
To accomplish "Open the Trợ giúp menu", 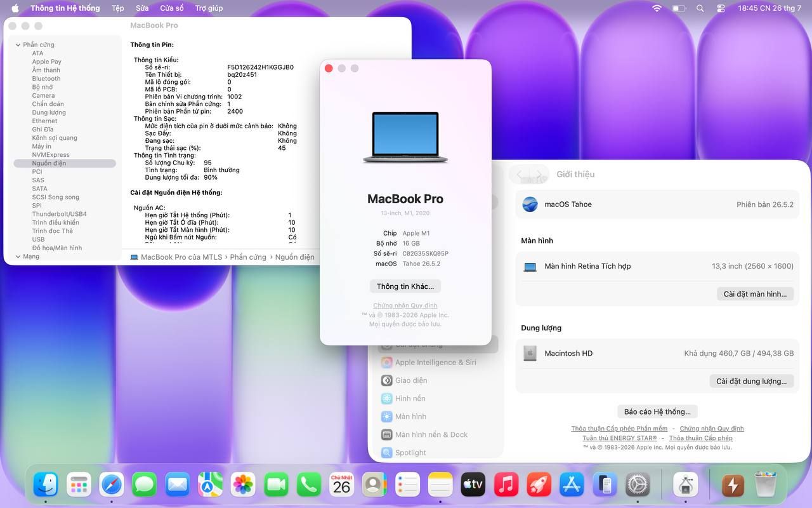I will pyautogui.click(x=209, y=8).
